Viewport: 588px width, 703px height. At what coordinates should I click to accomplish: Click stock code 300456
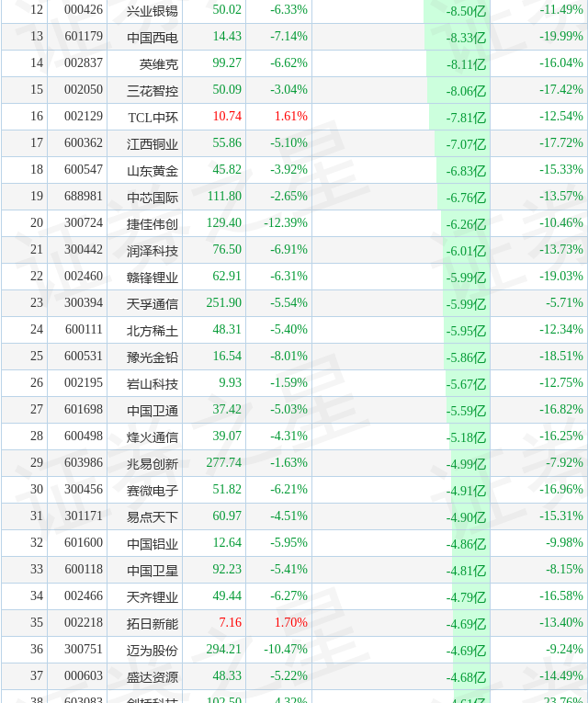(84, 490)
